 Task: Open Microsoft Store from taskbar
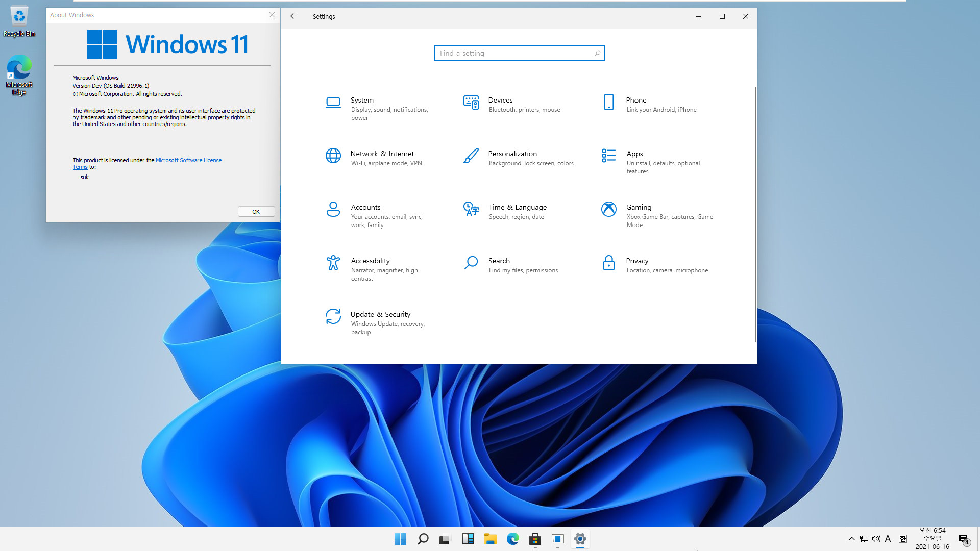[535, 539]
